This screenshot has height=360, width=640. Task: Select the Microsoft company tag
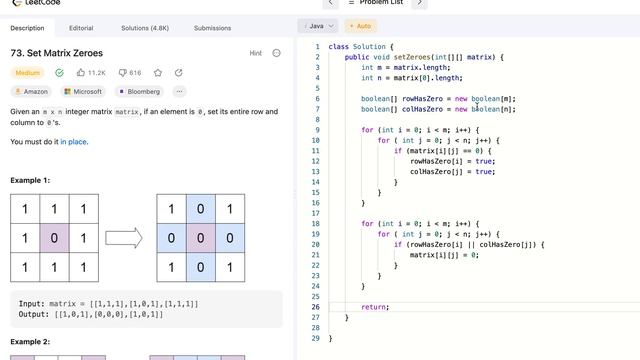coord(83,91)
